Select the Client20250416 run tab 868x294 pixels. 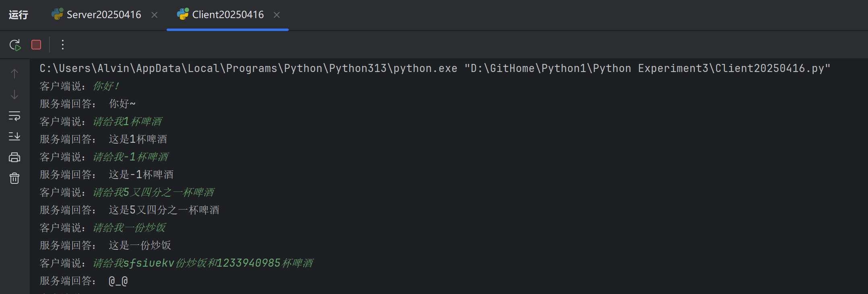[228, 15]
